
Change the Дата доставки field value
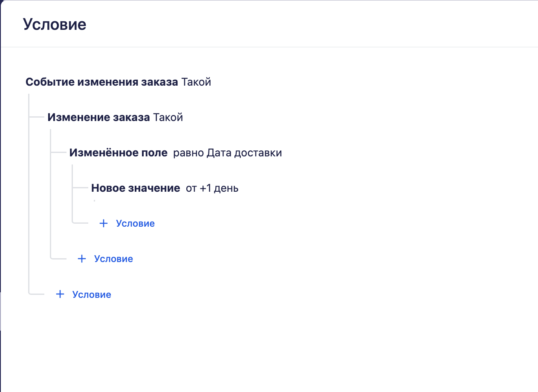pyautogui.click(x=244, y=153)
